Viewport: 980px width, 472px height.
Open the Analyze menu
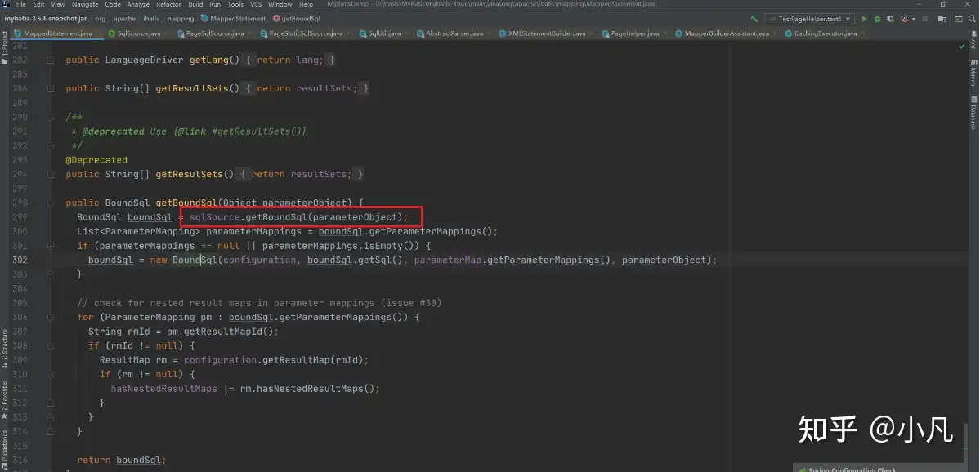pos(138,4)
